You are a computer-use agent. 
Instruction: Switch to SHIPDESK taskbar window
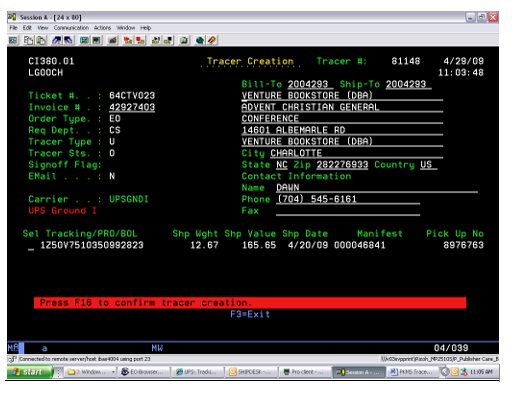coord(252,372)
